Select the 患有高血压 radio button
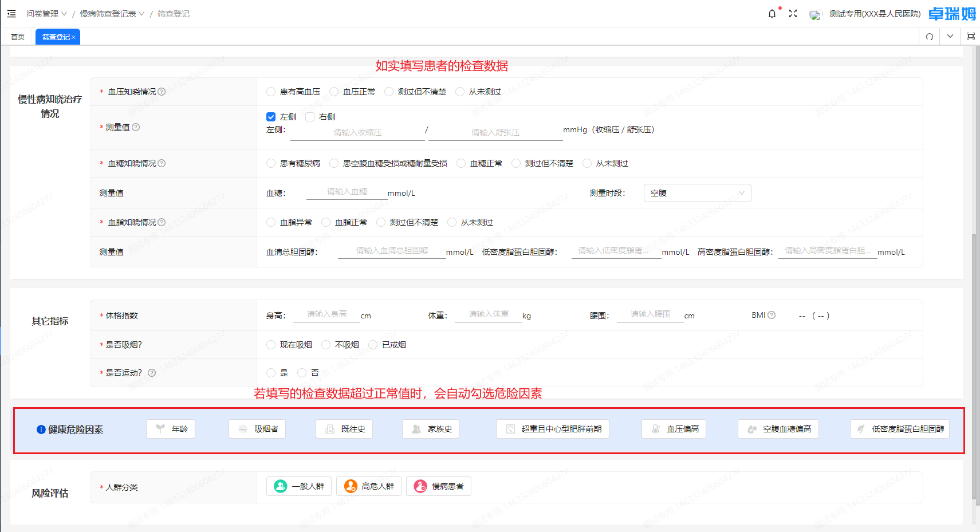The image size is (980, 532). coord(270,91)
